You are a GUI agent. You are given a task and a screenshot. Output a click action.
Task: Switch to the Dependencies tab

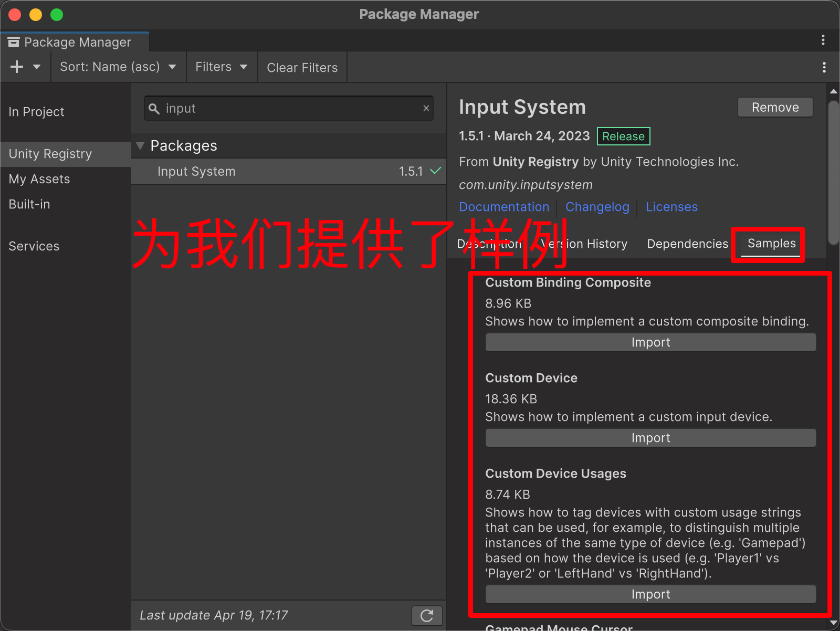688,244
